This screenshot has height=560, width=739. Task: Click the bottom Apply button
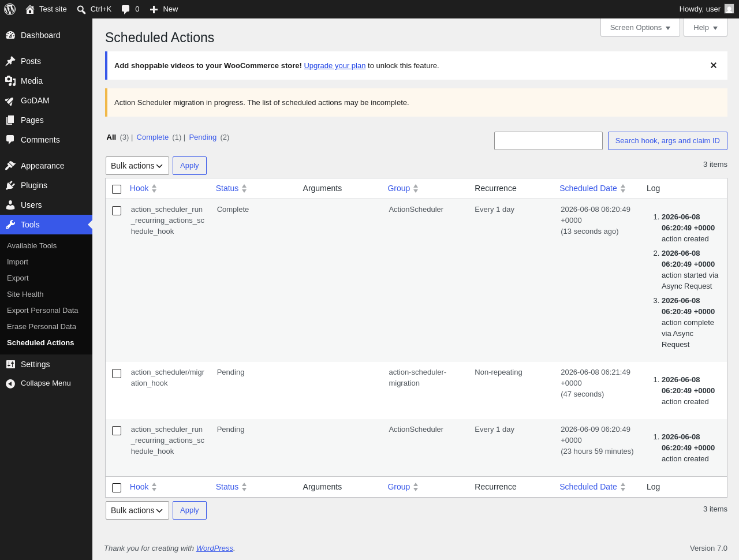coord(189,510)
